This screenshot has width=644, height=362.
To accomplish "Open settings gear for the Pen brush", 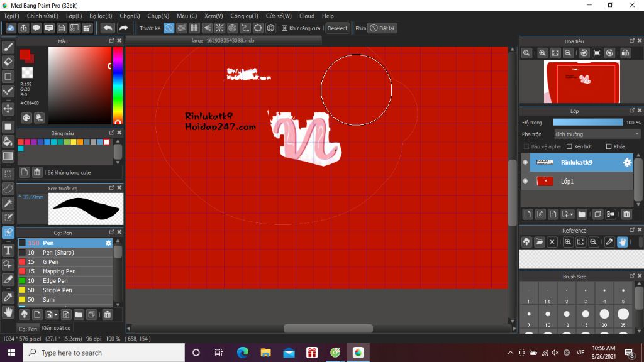I will coord(108,243).
